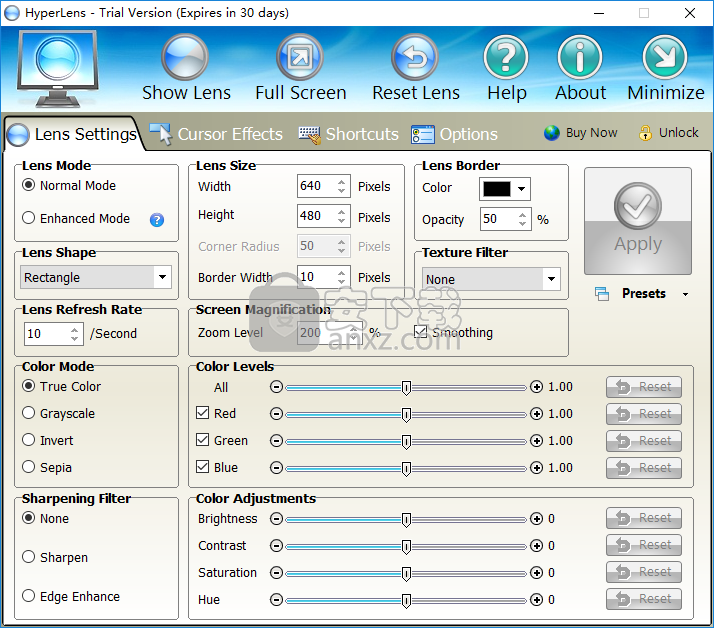Screen dimensions: 714x628
Task: Switch to the Lens Settings tab
Action: coord(73,134)
